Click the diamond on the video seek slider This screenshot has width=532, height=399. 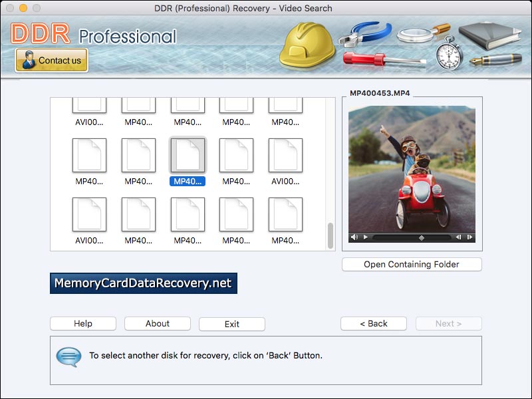[421, 237]
